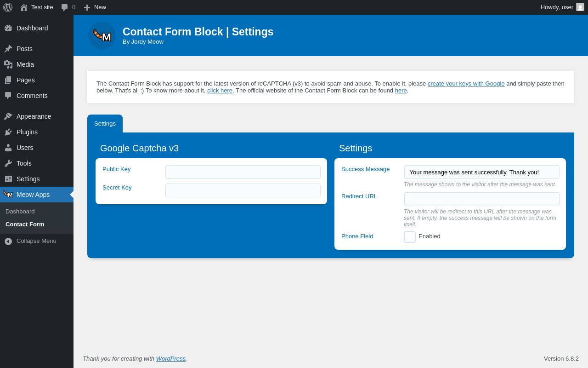This screenshot has width=588, height=368.
Task: Open the Contact Form submenu item
Action: coord(25,224)
